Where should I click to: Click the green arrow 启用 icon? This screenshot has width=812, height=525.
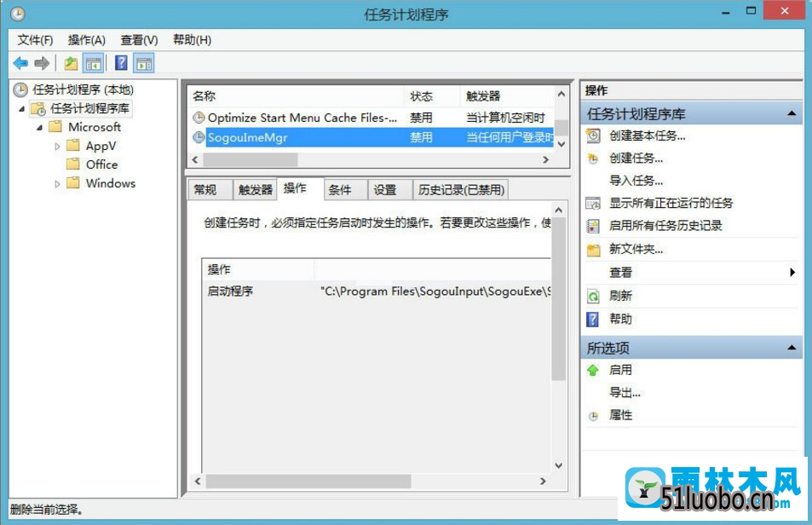[x=593, y=370]
